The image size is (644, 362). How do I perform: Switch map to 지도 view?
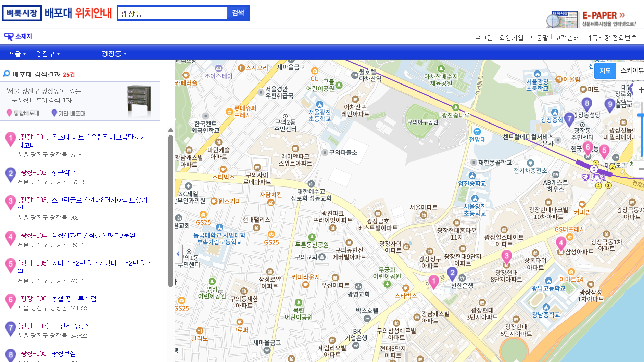pyautogui.click(x=605, y=71)
